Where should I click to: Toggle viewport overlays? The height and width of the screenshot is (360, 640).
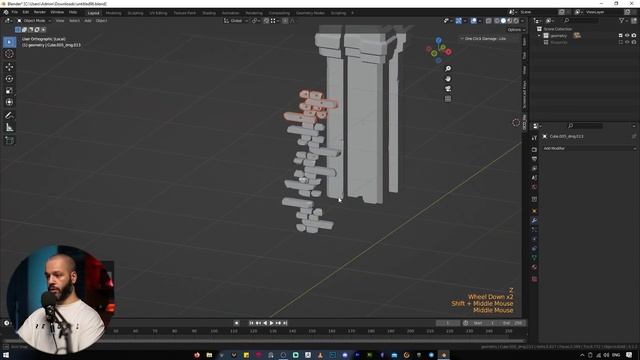pos(473,20)
